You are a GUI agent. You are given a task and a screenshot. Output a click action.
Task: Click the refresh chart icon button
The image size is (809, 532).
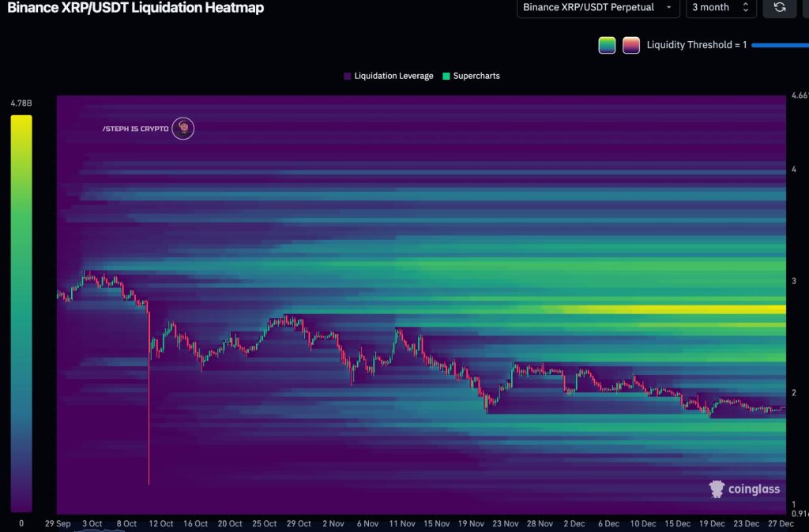[x=780, y=7]
